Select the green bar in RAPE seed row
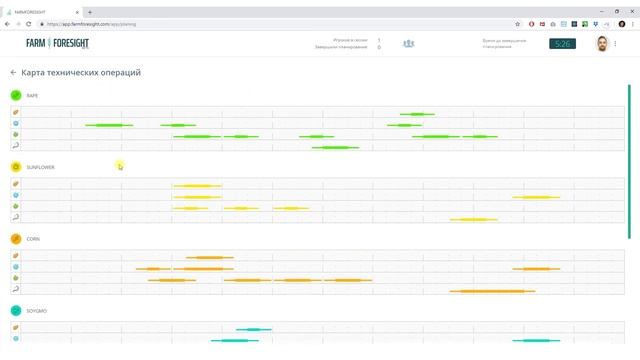The height and width of the screenshot is (360, 640). point(417,114)
